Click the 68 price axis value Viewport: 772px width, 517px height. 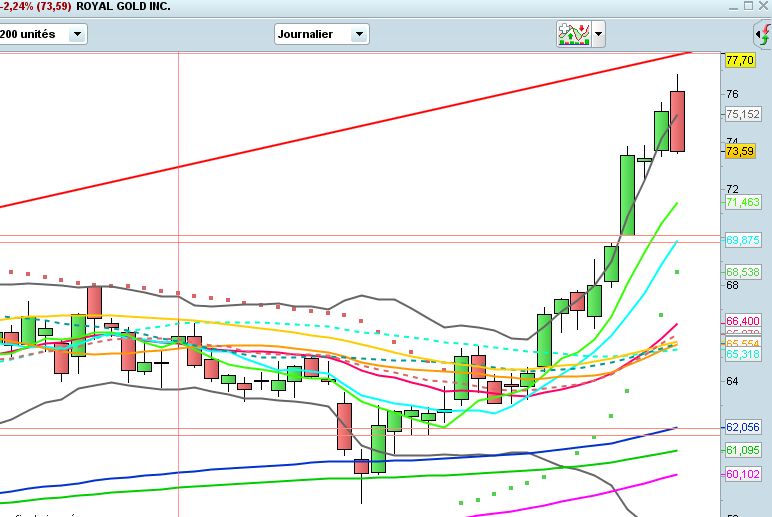pyautogui.click(x=733, y=285)
